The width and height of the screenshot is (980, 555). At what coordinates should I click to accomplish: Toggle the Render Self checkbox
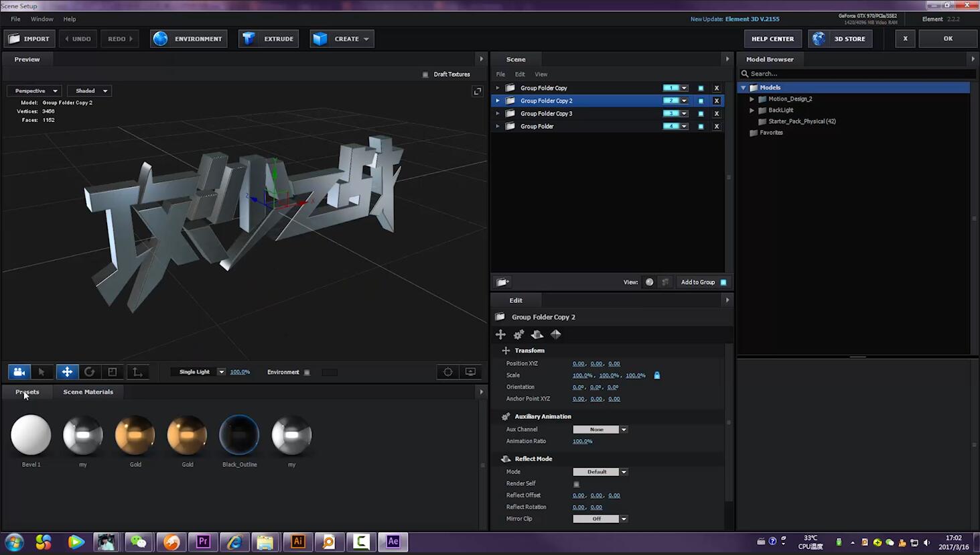click(x=576, y=484)
